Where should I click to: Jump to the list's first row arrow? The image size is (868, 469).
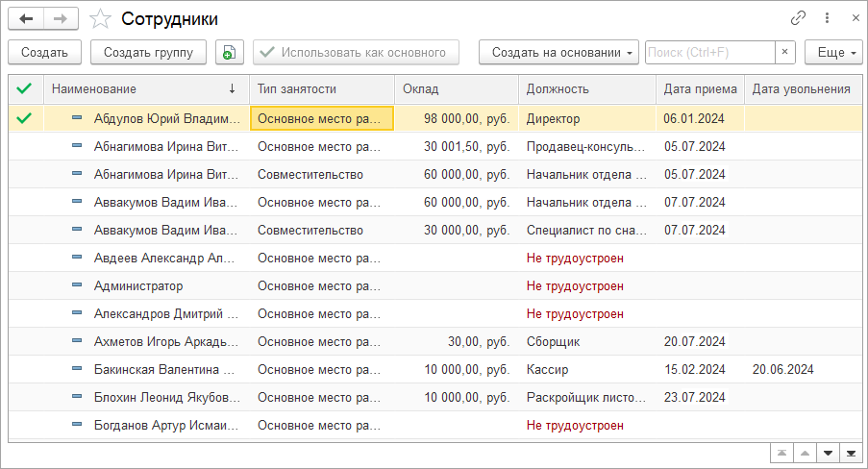click(x=782, y=453)
